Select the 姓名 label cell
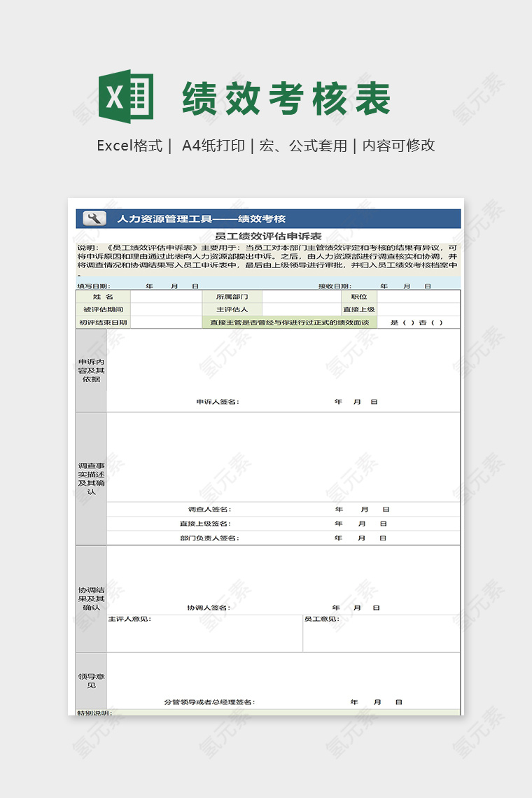532x798 pixels. (104, 297)
